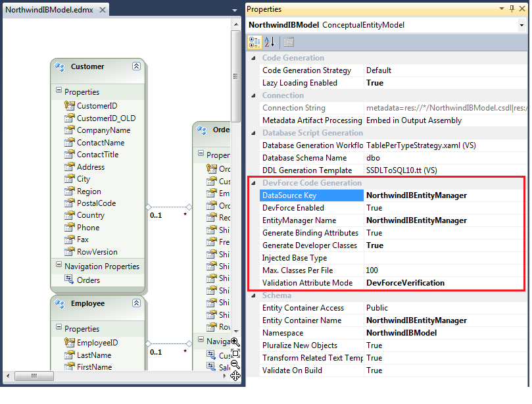The width and height of the screenshot is (532, 404).
Task: Click the Order entity header icon
Action: point(201,130)
